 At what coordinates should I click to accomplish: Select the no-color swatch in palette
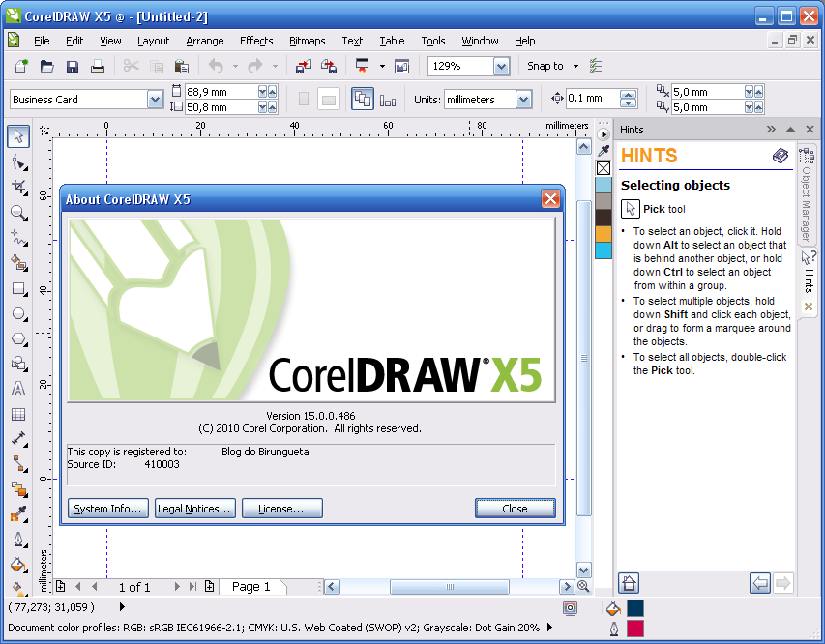click(604, 168)
